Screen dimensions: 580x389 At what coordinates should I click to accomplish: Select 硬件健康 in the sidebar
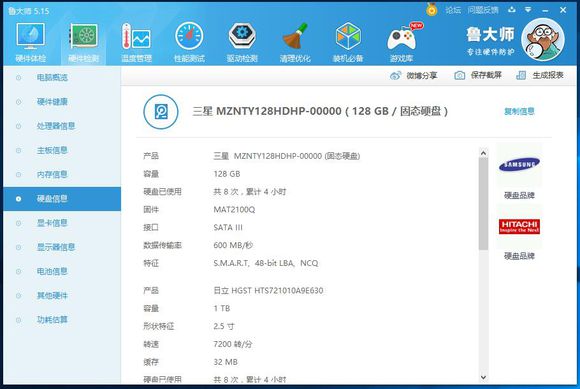click(x=62, y=102)
